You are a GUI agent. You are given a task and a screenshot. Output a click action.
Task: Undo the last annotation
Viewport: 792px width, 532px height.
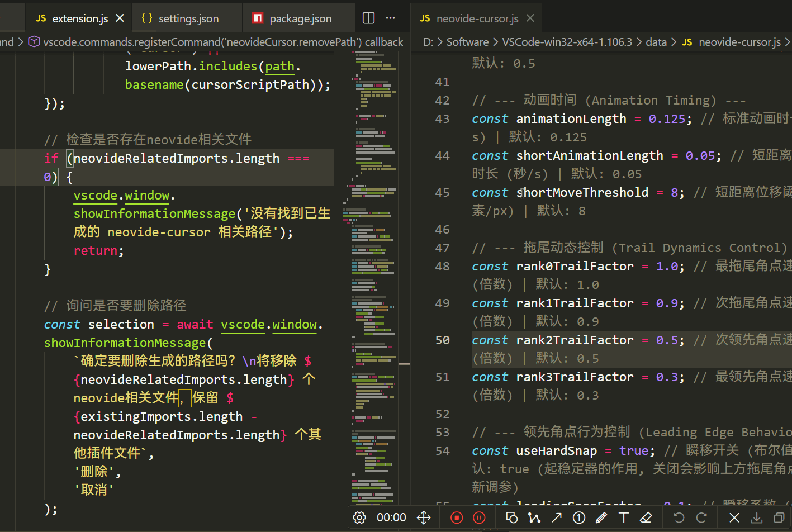pyautogui.click(x=679, y=517)
